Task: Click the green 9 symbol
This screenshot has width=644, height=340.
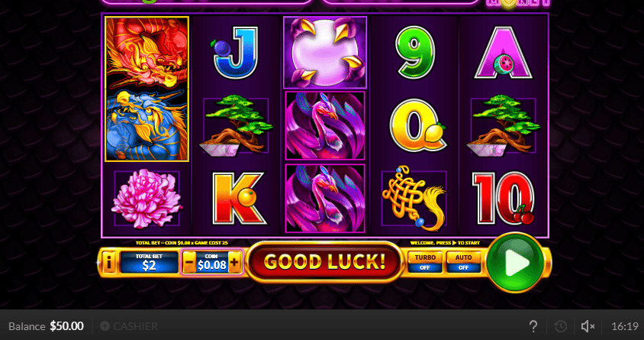Action: coord(415,53)
